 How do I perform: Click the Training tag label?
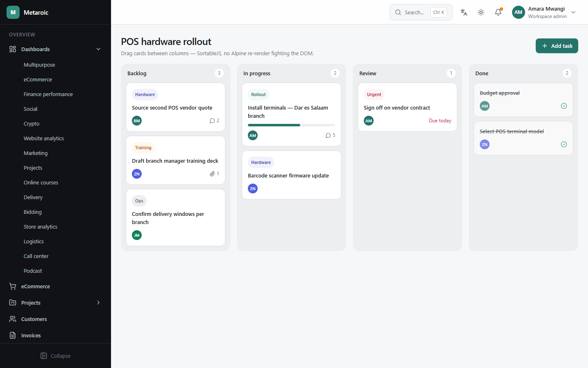(143, 148)
